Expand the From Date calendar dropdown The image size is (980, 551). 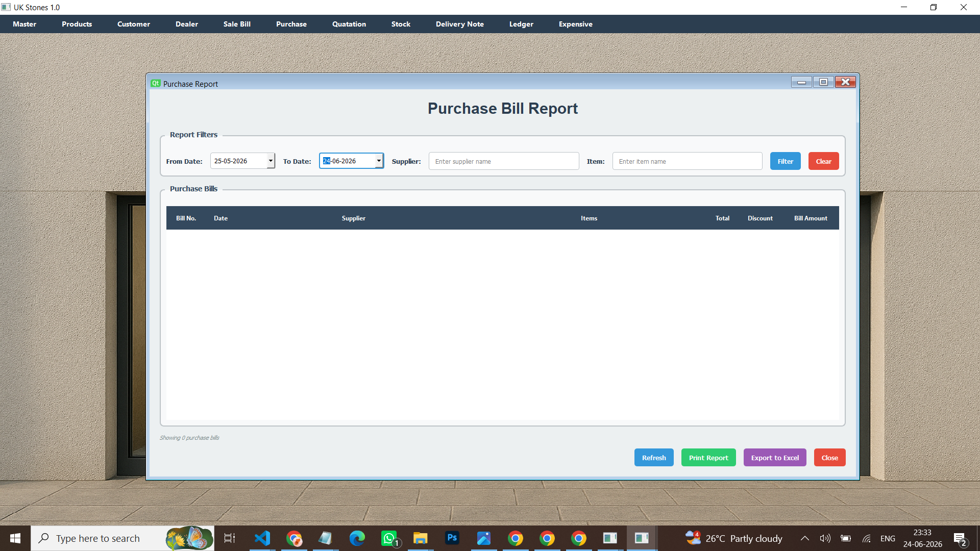point(271,161)
